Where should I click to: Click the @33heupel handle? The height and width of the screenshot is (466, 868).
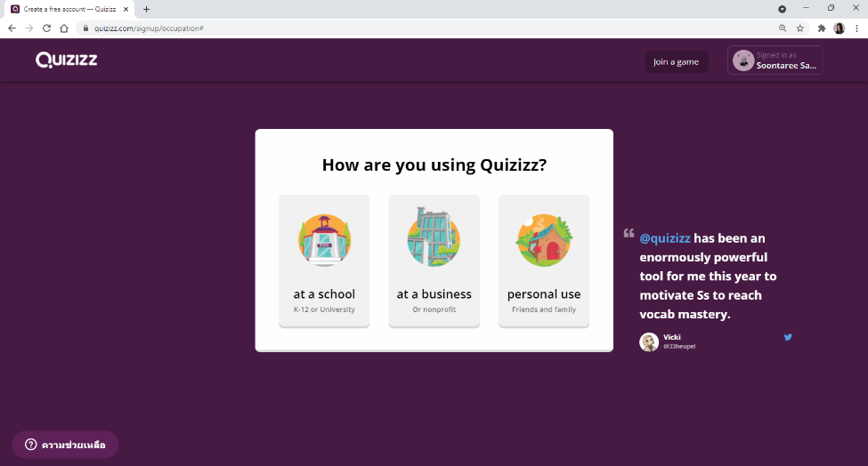pyautogui.click(x=679, y=346)
